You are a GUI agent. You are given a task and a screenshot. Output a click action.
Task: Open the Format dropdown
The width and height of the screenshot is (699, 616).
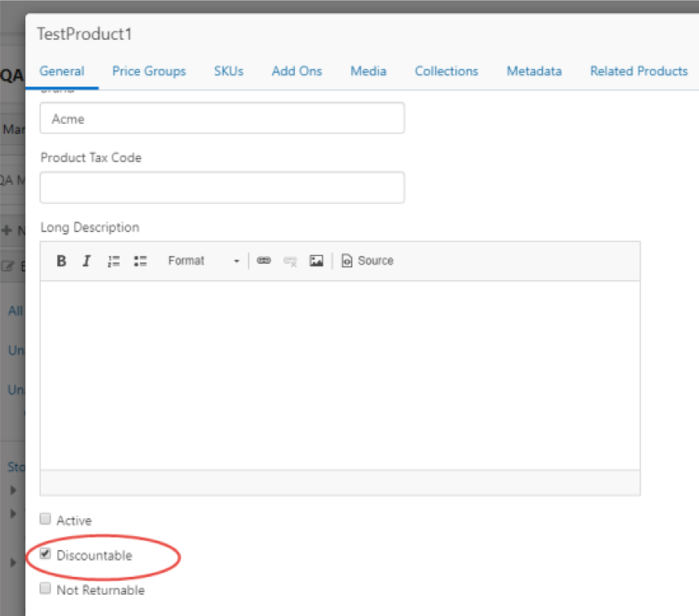pos(204,261)
